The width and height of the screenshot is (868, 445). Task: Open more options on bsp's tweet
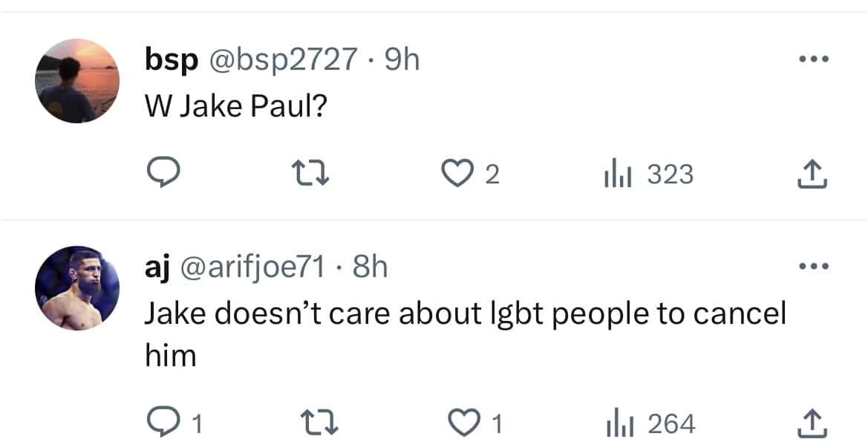[812, 58]
